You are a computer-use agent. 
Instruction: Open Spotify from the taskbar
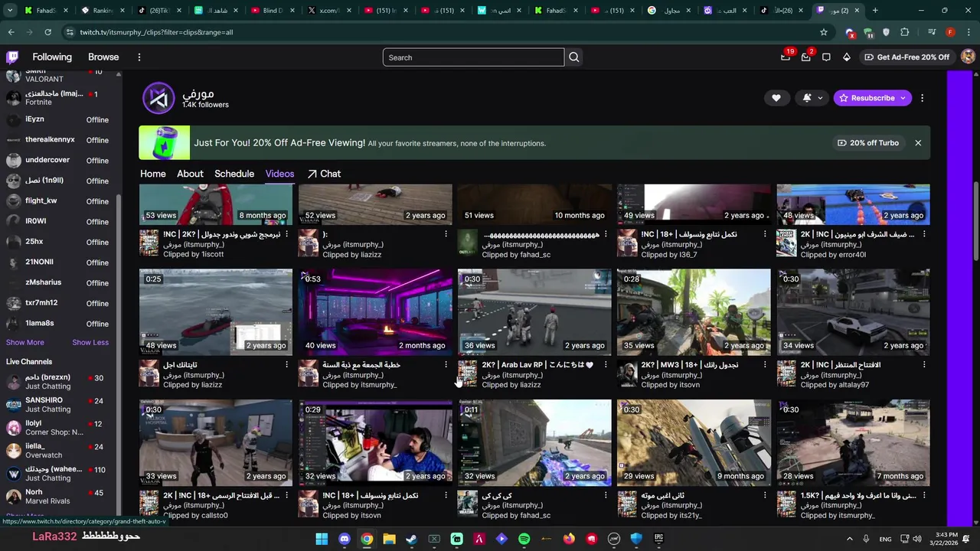(x=524, y=539)
